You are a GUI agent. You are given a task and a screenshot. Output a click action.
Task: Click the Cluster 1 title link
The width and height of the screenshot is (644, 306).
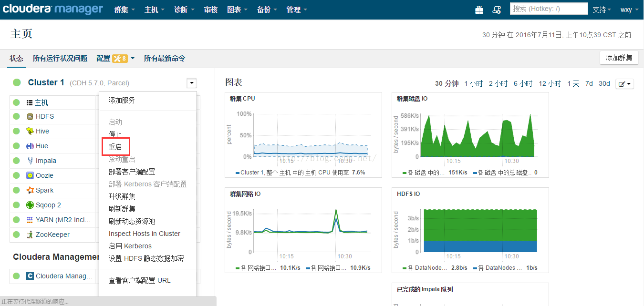[46, 82]
